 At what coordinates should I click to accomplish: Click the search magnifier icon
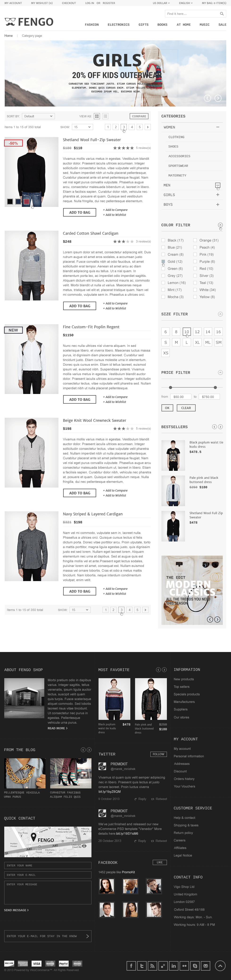click(x=222, y=14)
